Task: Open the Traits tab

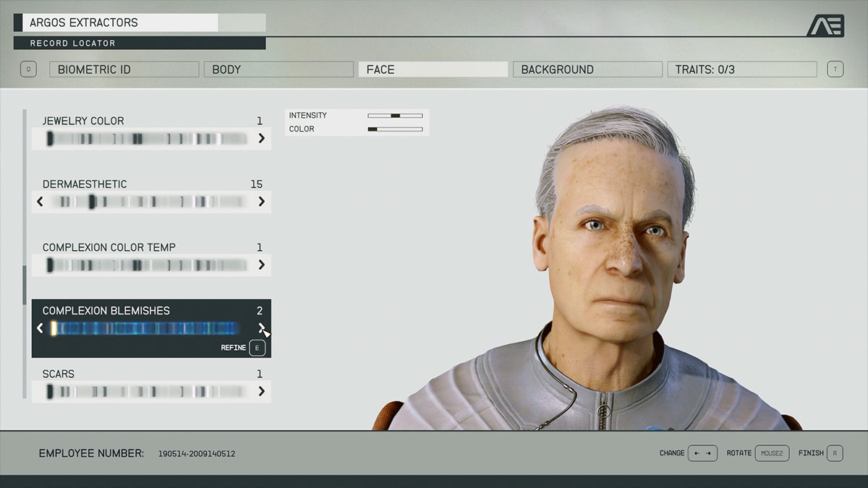Action: [x=741, y=69]
